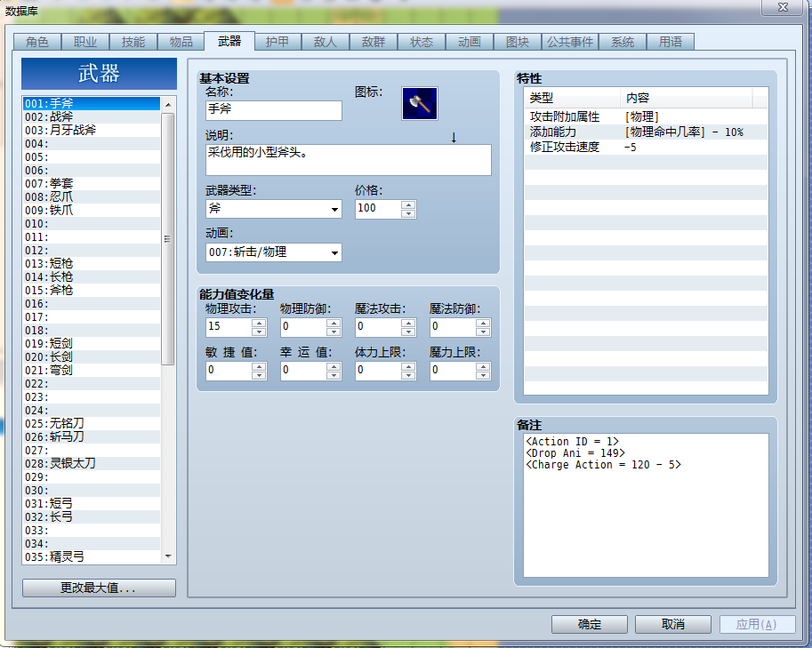Increase the 价格 value with the up arrow
Viewport: 812px width, 648px height.
coord(408,205)
